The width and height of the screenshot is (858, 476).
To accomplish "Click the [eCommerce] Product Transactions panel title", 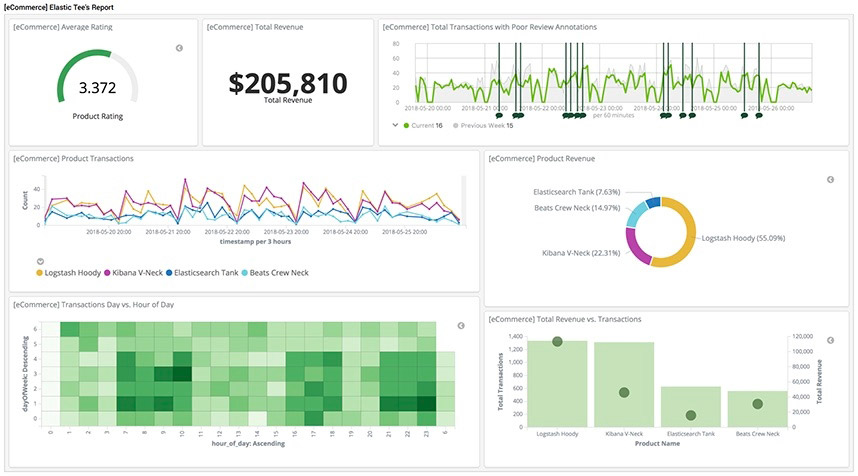I will pyautogui.click(x=73, y=158).
